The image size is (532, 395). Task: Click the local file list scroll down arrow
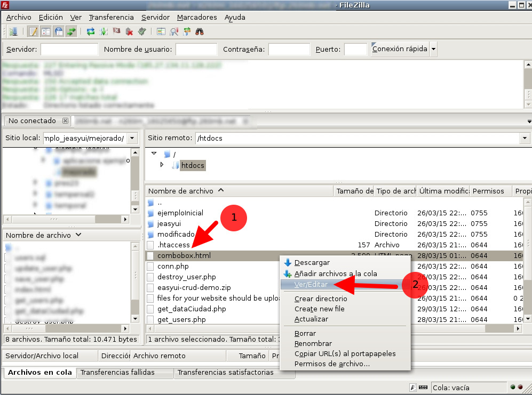pyautogui.click(x=136, y=319)
